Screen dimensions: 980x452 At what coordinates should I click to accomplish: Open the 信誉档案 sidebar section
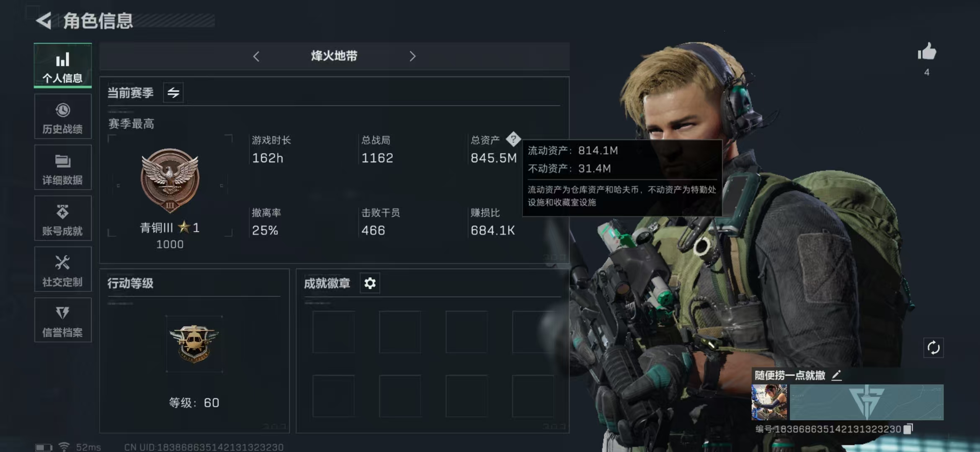[63, 320]
